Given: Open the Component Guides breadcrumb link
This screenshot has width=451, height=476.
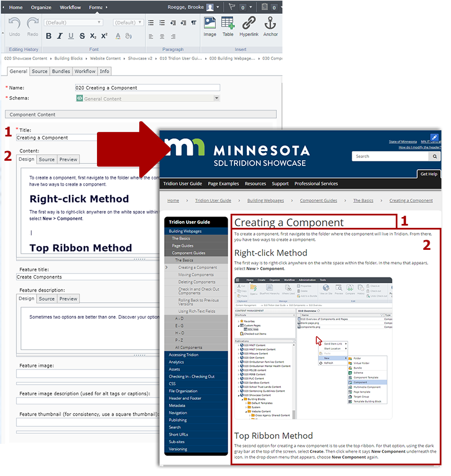Looking at the screenshot, I should (x=319, y=200).
